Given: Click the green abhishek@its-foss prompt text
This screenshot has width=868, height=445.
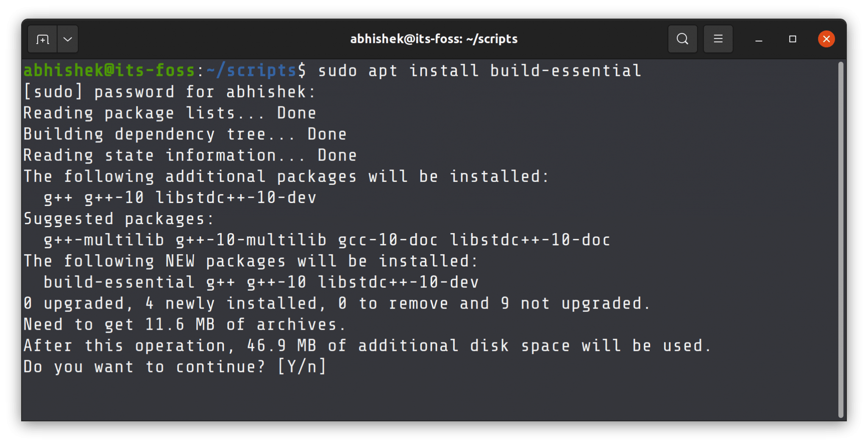Looking at the screenshot, I should pos(109,70).
